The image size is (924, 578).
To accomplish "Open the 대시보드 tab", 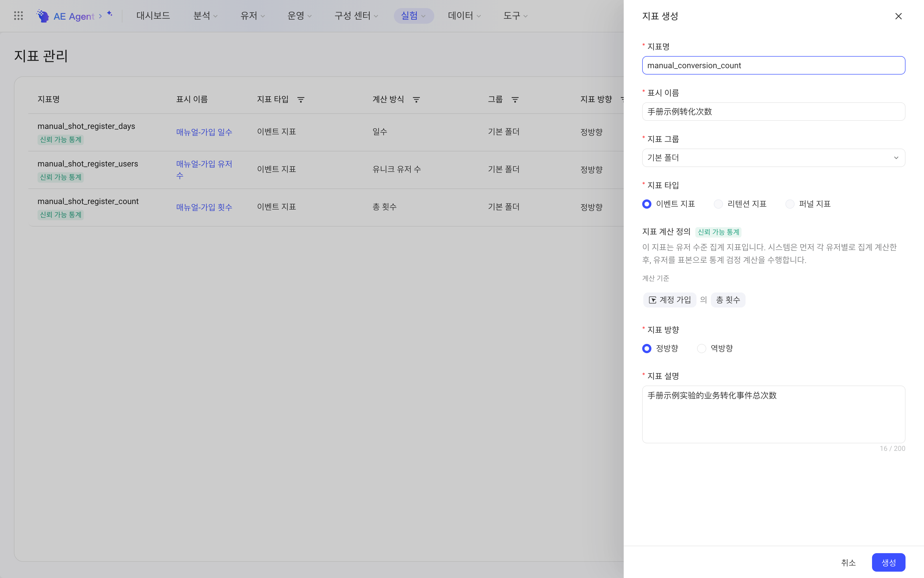I will 153,16.
